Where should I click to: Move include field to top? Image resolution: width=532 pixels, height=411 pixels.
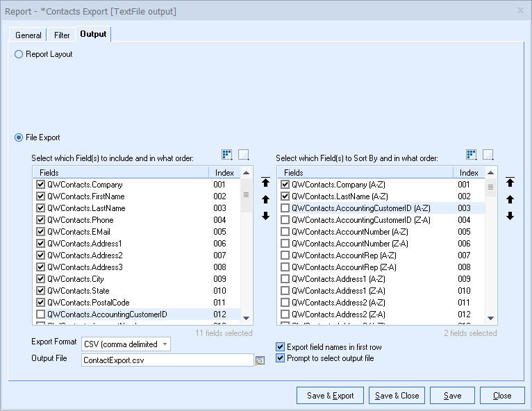265,183
